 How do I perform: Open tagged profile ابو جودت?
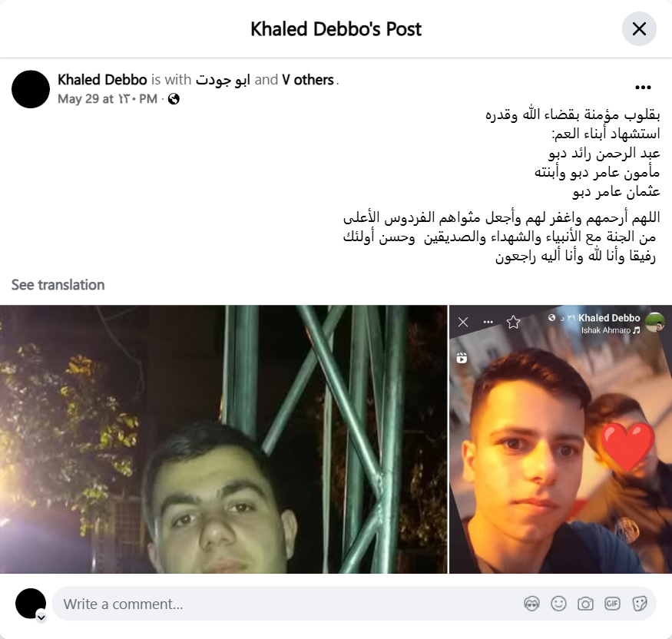pos(223,80)
